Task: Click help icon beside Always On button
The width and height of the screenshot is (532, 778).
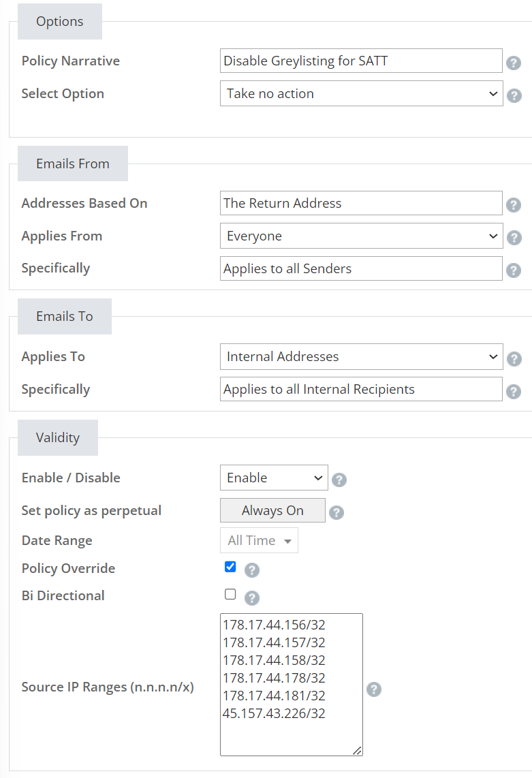Action: [x=337, y=512]
